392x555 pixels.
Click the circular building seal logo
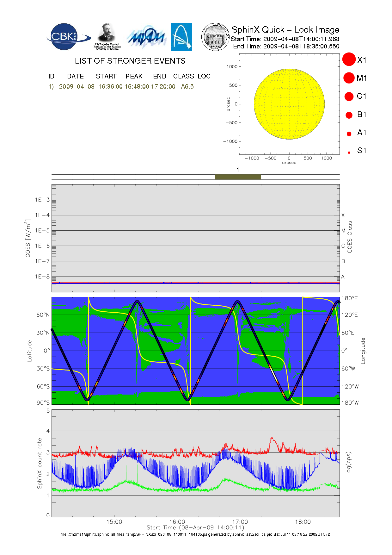[215, 37]
